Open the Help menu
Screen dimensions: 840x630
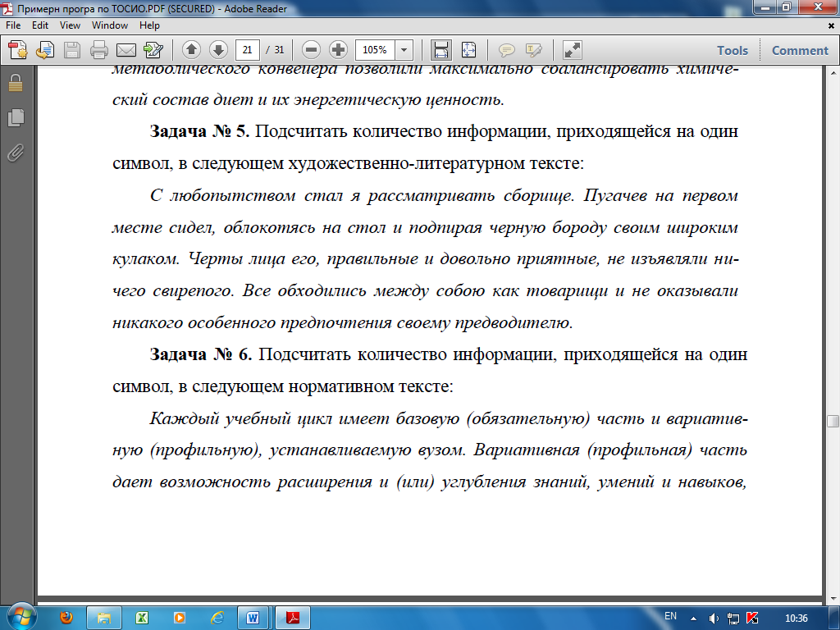149,25
